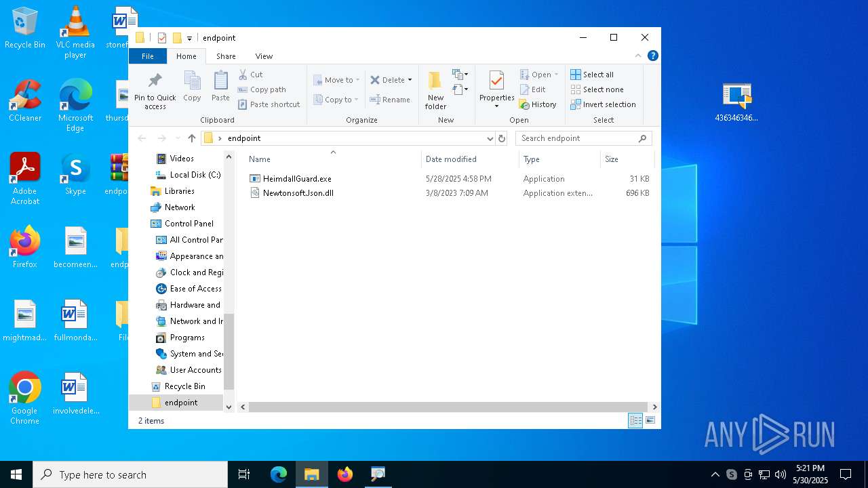Switch to Large icons view in status bar
Viewport: 868px width, 488px height.
650,421
